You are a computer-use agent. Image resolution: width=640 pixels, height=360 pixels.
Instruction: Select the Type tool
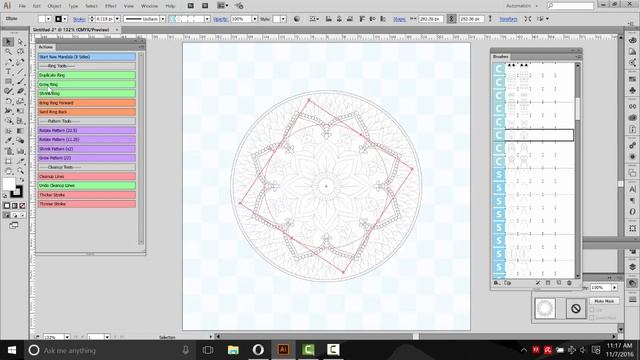pyautogui.click(x=8, y=71)
